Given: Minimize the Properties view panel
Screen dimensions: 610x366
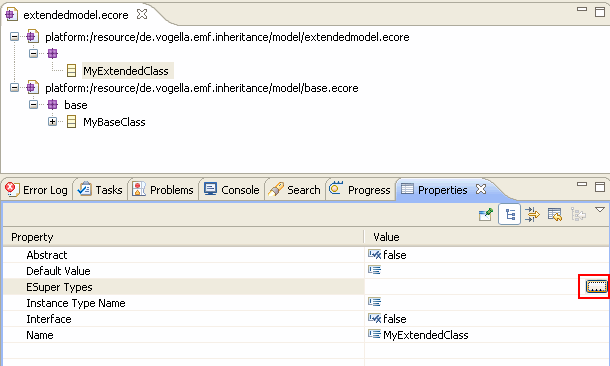Looking at the screenshot, I should pyautogui.click(x=582, y=184).
